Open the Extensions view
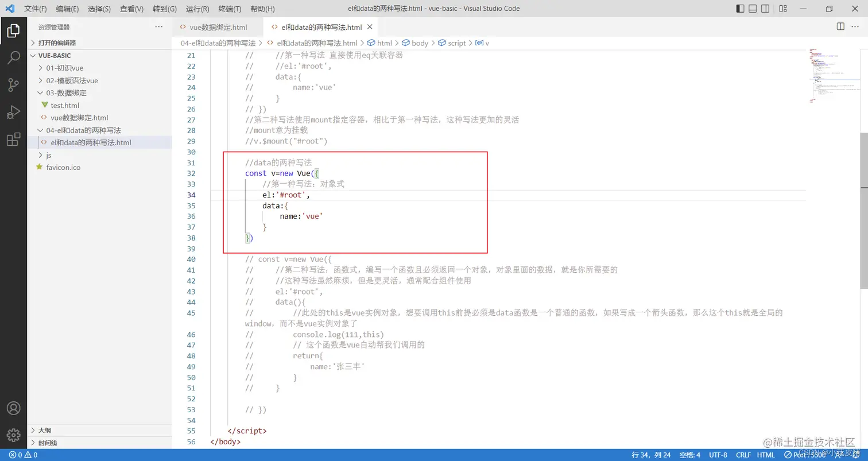Viewport: 868px width, 461px height. coord(13,139)
